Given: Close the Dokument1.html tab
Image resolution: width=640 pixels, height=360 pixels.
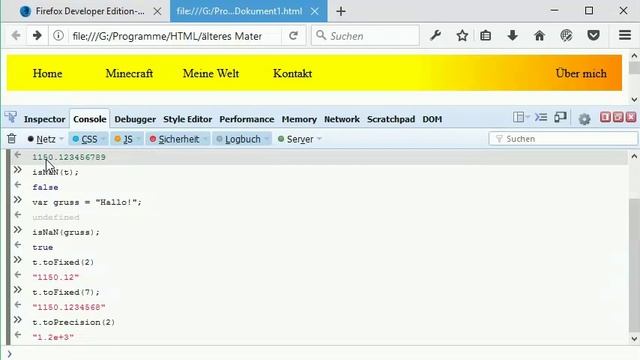Looking at the screenshot, I should [x=314, y=11].
